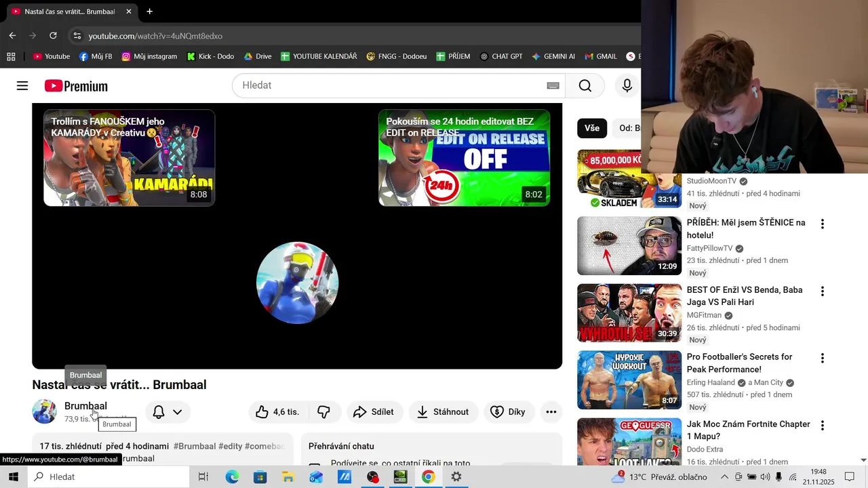The height and width of the screenshot is (488, 868).
Task: Click the Díky thanks button
Action: (508, 412)
